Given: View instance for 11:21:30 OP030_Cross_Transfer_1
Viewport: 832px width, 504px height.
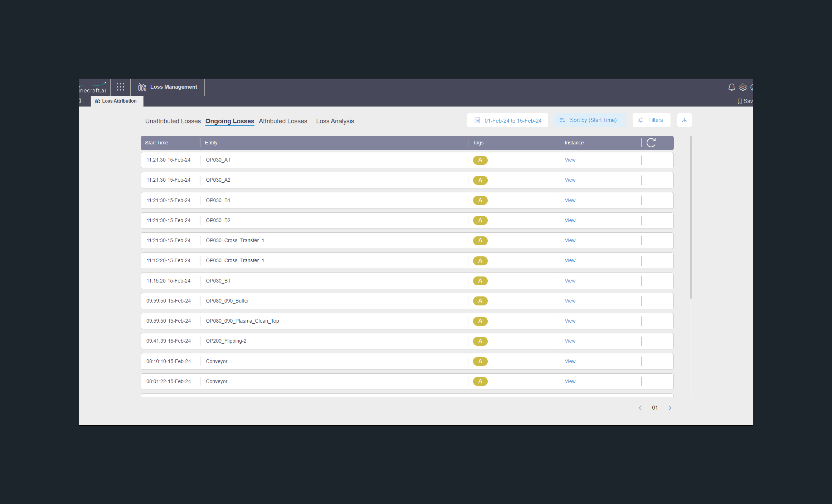Looking at the screenshot, I should (570, 240).
